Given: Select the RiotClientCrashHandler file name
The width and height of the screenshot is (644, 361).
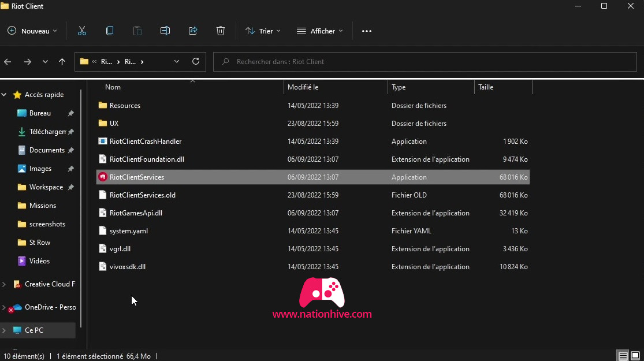Looking at the screenshot, I should 146,142.
